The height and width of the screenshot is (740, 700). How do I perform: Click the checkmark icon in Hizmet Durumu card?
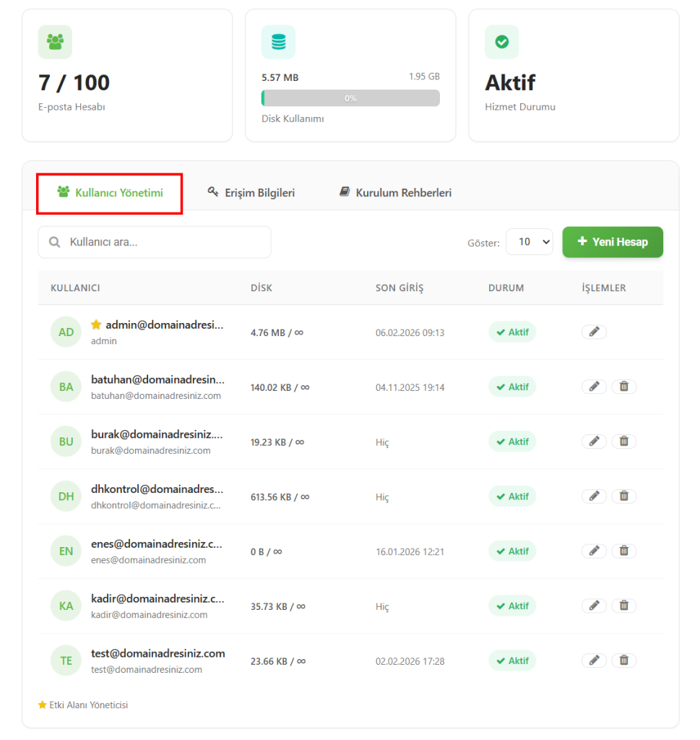point(501,42)
